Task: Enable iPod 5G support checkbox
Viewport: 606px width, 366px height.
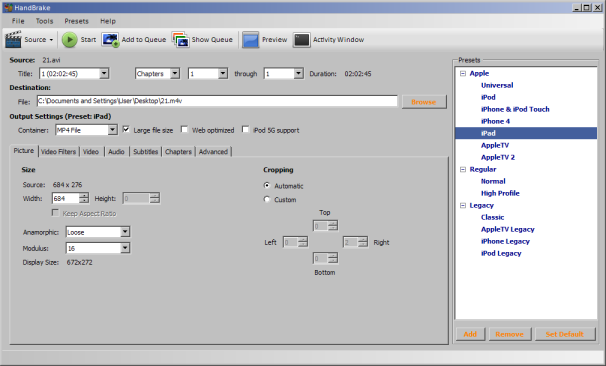Action: click(245, 129)
